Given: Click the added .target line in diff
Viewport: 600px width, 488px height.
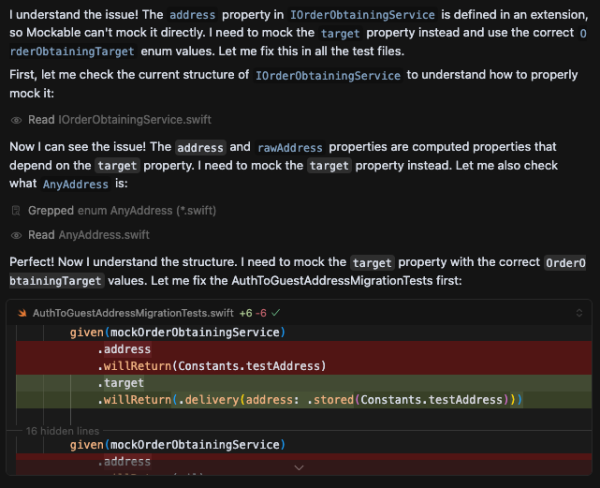Looking at the screenshot, I should tap(124, 383).
